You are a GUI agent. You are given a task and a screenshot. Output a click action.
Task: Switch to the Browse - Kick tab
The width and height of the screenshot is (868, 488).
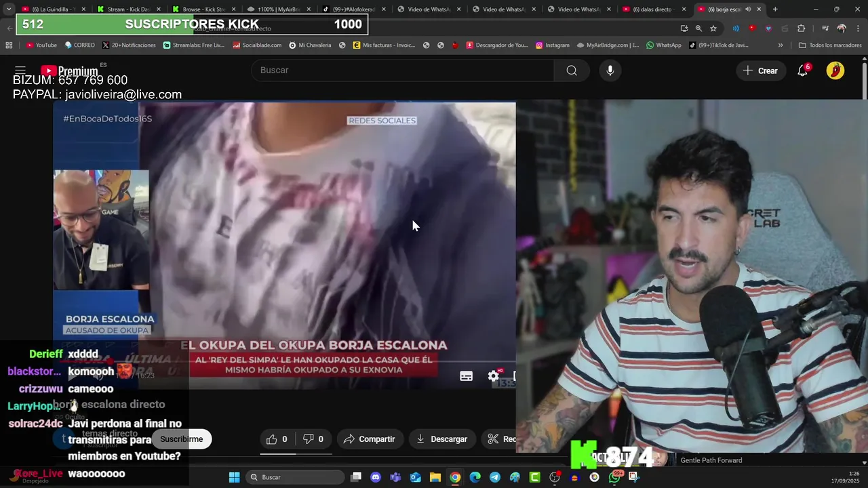(204, 9)
